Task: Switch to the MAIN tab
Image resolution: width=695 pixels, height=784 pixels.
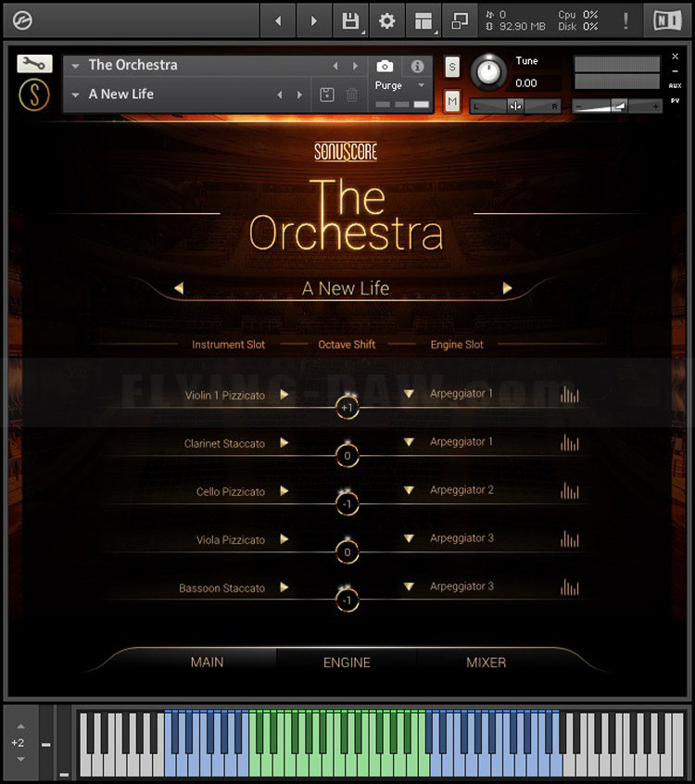Action: 207,662
